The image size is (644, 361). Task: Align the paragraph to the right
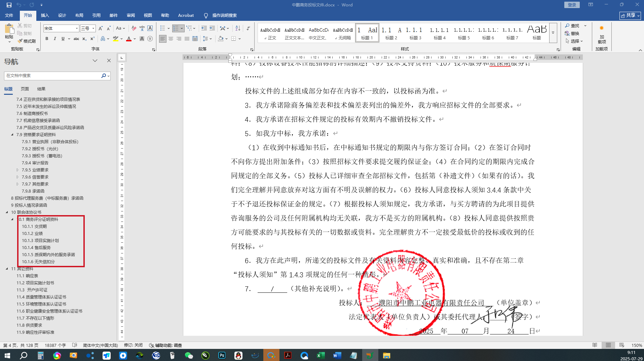(x=179, y=39)
